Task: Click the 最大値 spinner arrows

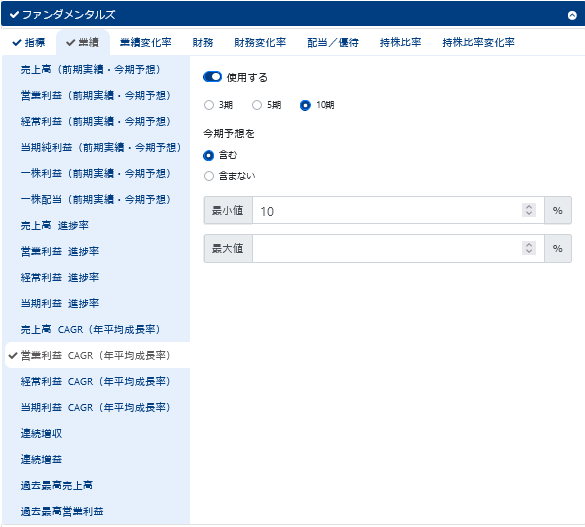Action: pos(529,248)
